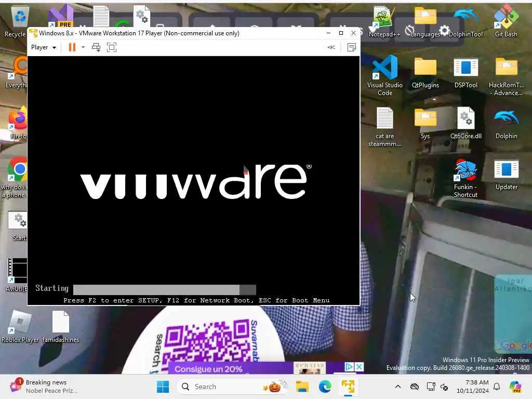The height and width of the screenshot is (399, 532).
Task: Open Google Chrome desktop shortcut
Action: point(18,169)
